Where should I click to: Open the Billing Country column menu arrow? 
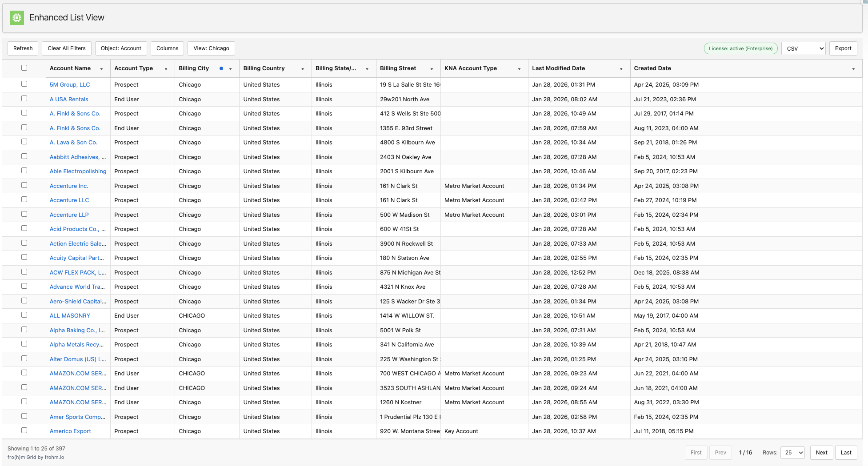tap(303, 69)
